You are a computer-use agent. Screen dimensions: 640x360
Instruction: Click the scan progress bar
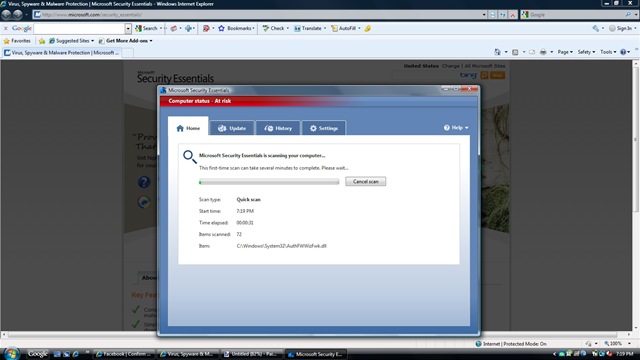(269, 182)
